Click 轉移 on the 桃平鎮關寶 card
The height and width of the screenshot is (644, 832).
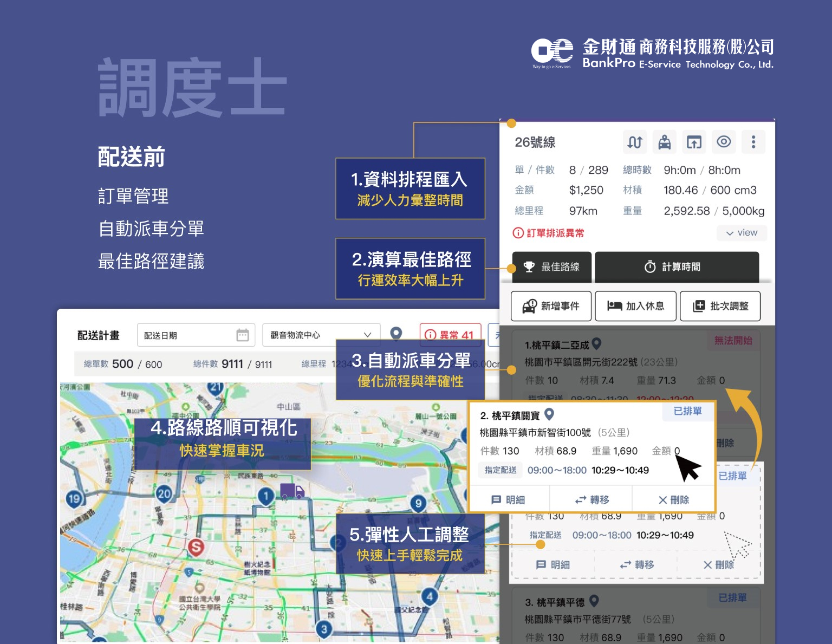[x=592, y=499]
